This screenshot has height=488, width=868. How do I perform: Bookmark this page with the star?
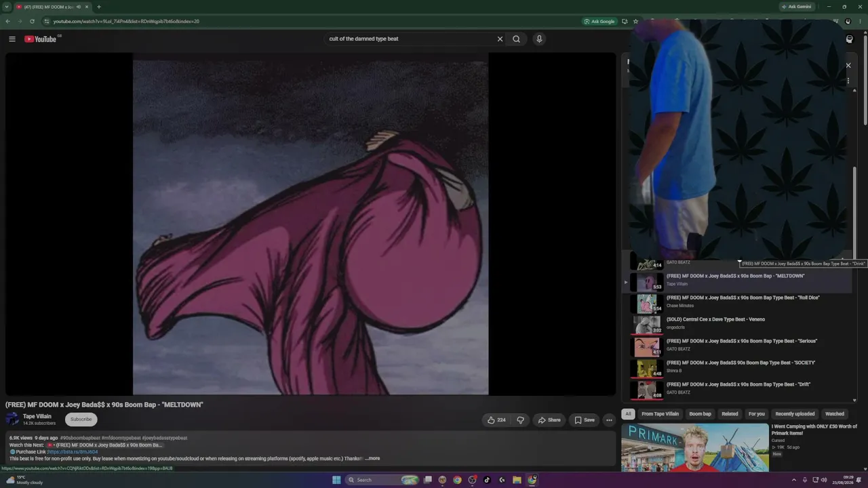(635, 21)
